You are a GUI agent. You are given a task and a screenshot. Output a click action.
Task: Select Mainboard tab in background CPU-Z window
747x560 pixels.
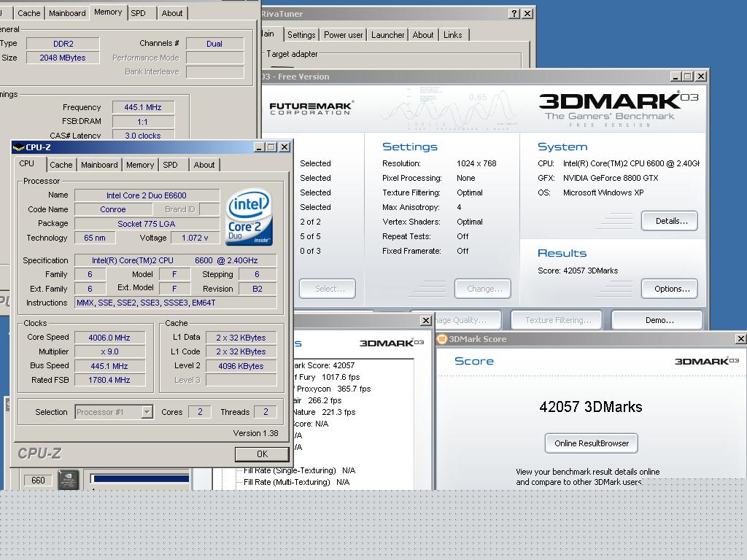tap(67, 13)
